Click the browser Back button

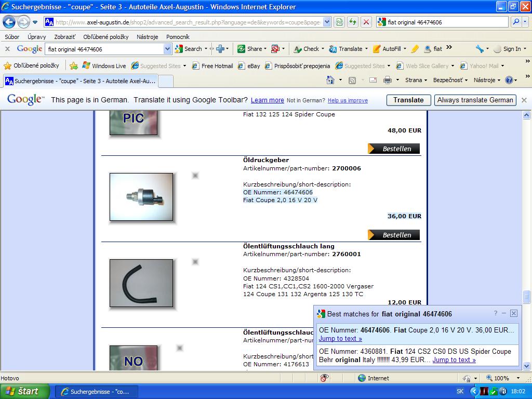(9, 22)
